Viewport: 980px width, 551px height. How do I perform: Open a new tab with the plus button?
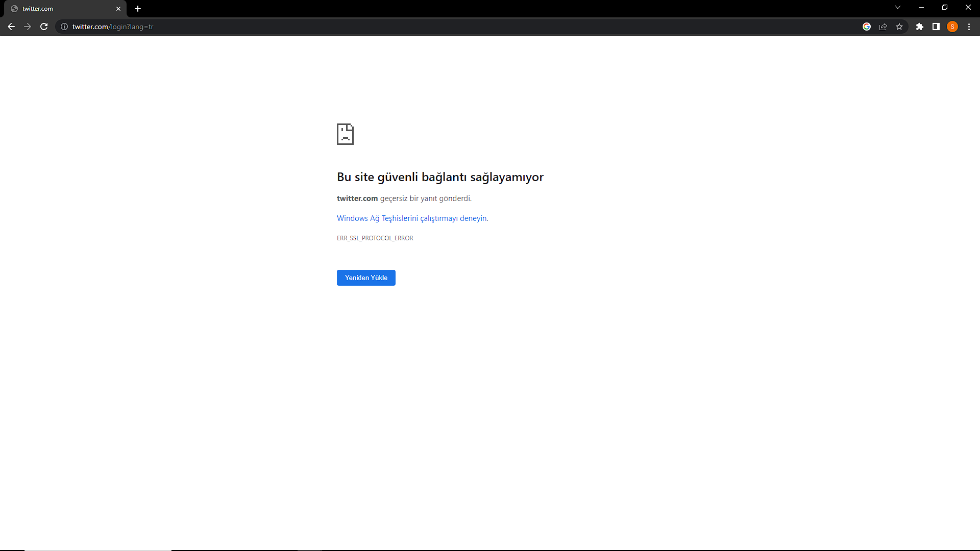coord(138,9)
